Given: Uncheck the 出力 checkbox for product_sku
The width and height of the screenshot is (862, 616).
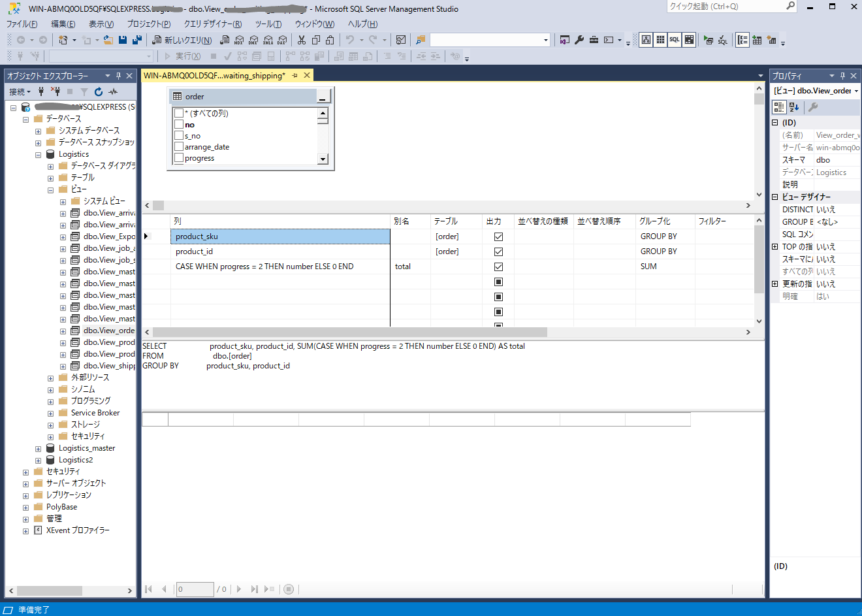Looking at the screenshot, I should point(498,236).
